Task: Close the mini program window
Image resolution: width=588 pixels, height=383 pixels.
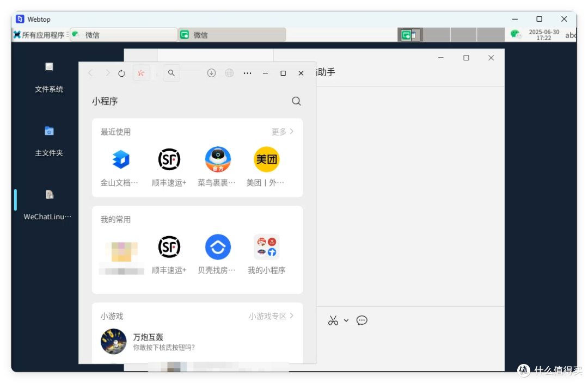Action: (301, 73)
